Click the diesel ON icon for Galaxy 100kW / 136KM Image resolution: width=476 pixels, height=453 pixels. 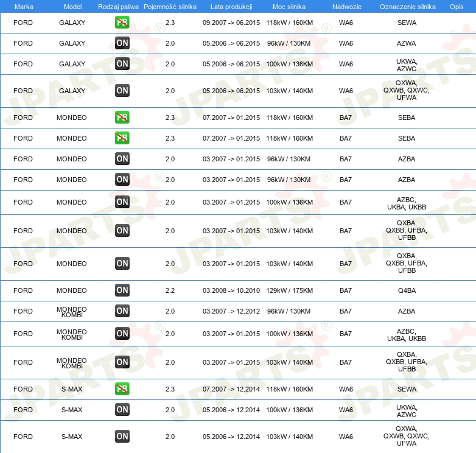click(x=122, y=64)
